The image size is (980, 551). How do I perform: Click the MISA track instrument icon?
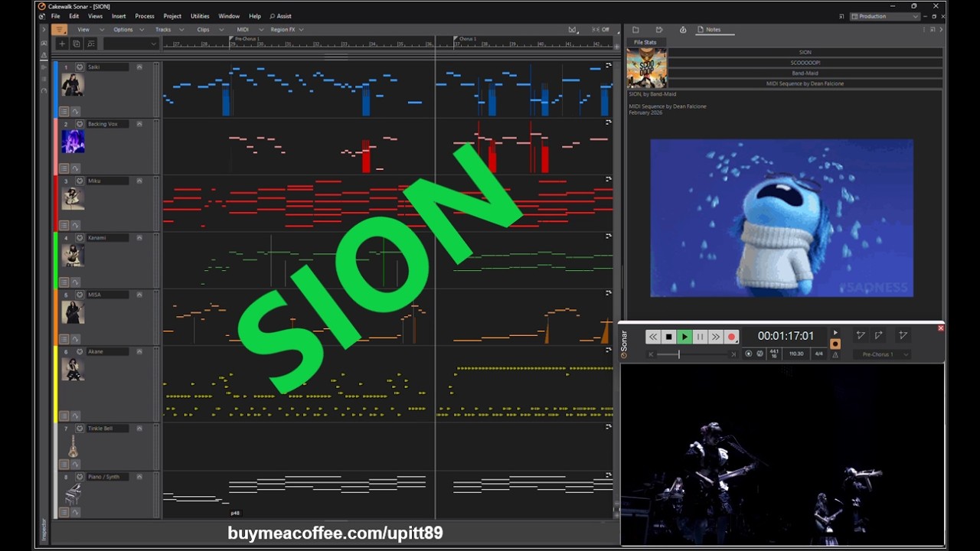point(73,312)
